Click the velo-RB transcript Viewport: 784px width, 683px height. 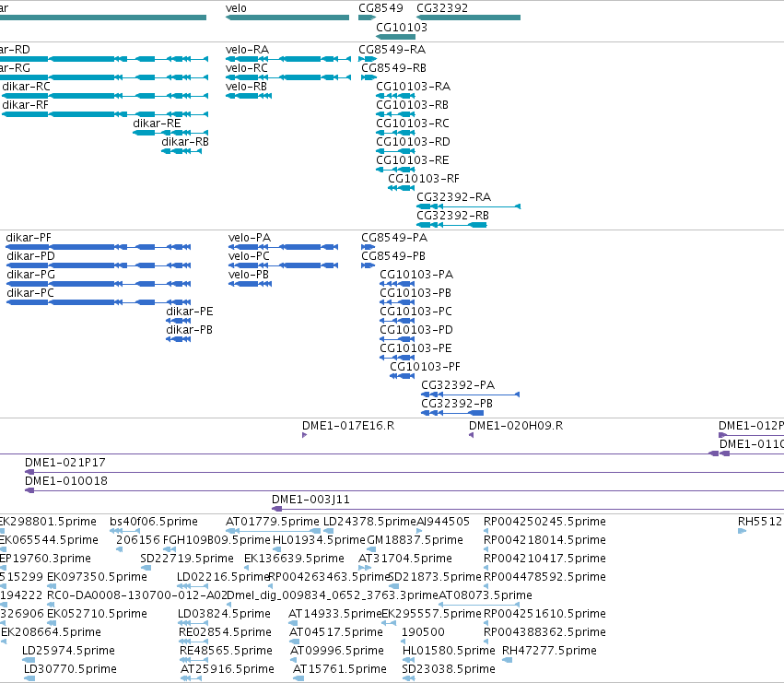point(249,96)
